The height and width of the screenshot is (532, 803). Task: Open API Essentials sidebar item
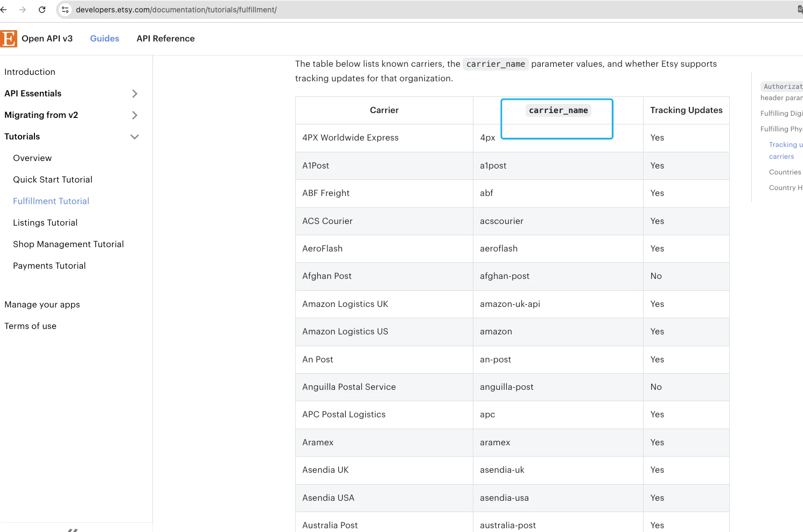click(33, 94)
